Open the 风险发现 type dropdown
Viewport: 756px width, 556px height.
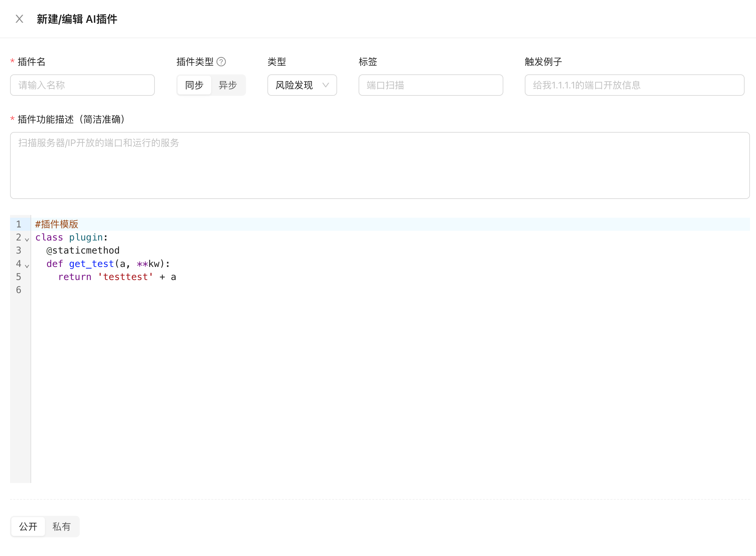tap(295, 85)
